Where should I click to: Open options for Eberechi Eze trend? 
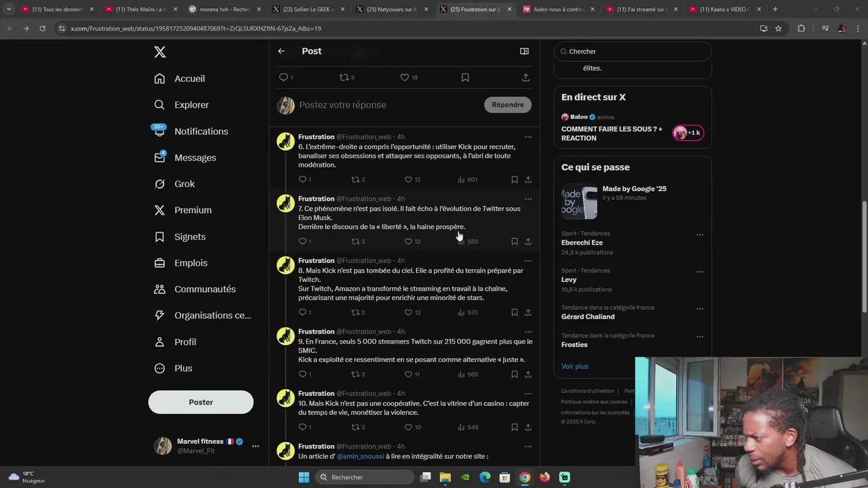click(x=700, y=235)
